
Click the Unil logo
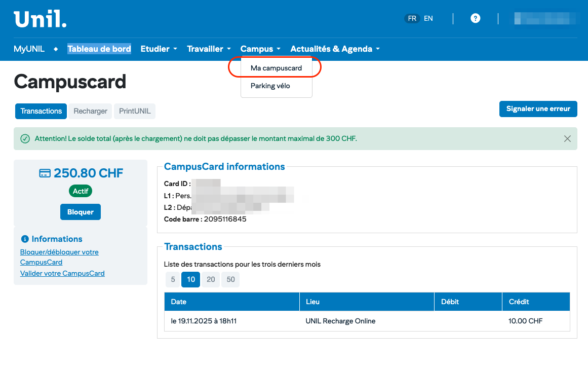[40, 19]
